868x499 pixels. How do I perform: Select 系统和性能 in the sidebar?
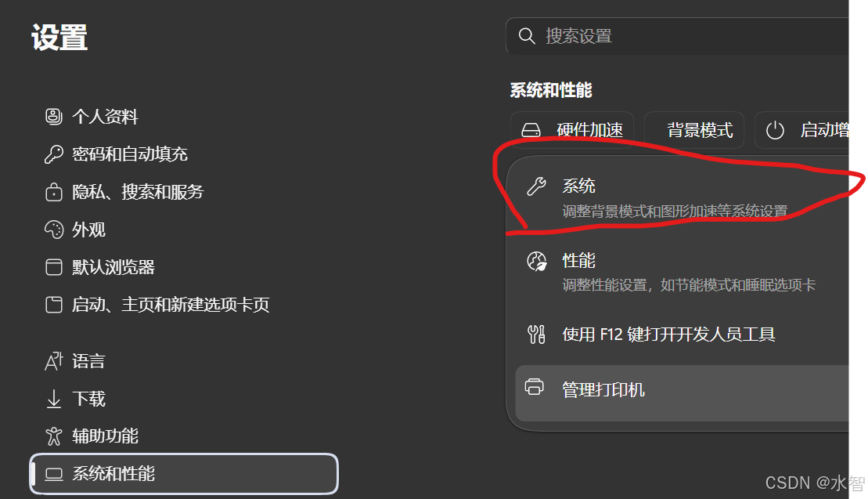pos(184,474)
